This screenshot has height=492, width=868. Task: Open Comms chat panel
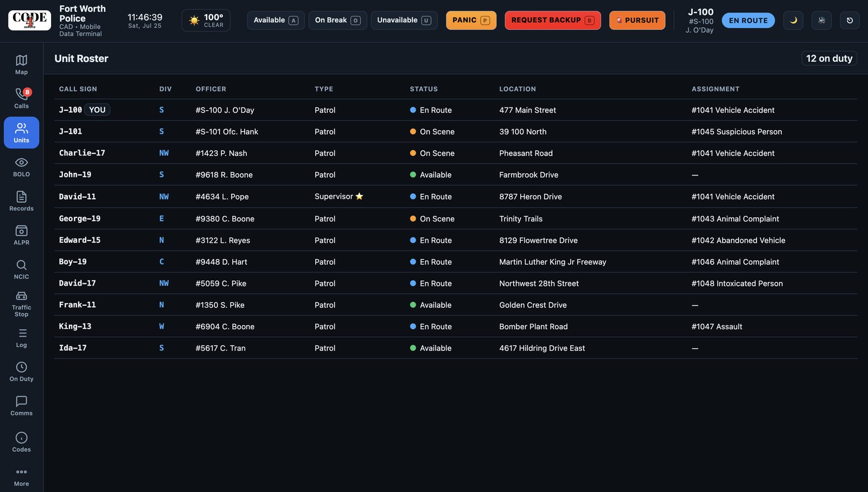pyautogui.click(x=21, y=406)
